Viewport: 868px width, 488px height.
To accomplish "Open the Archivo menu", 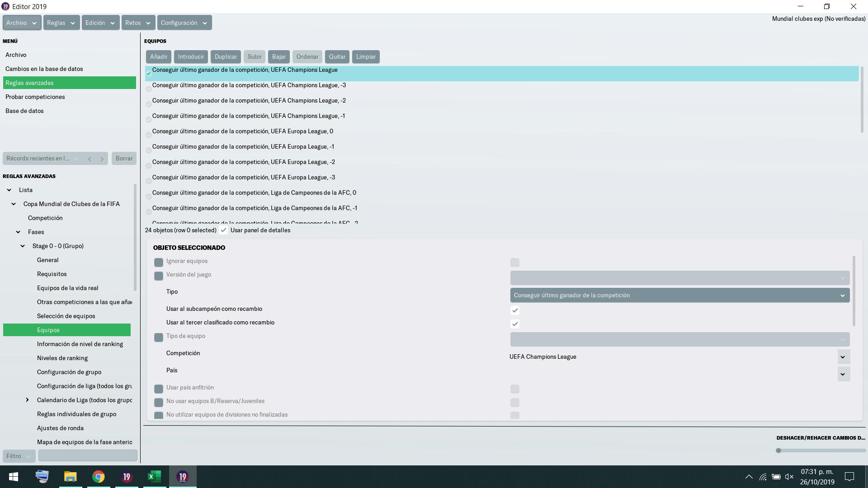I will tap(22, 23).
